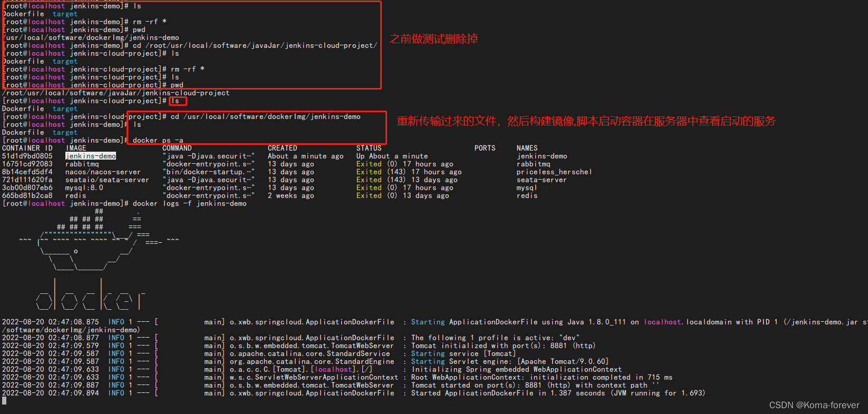Click the nacos/nacos-server image entry
Image resolution: width=868 pixels, height=414 pixels.
(x=103, y=172)
